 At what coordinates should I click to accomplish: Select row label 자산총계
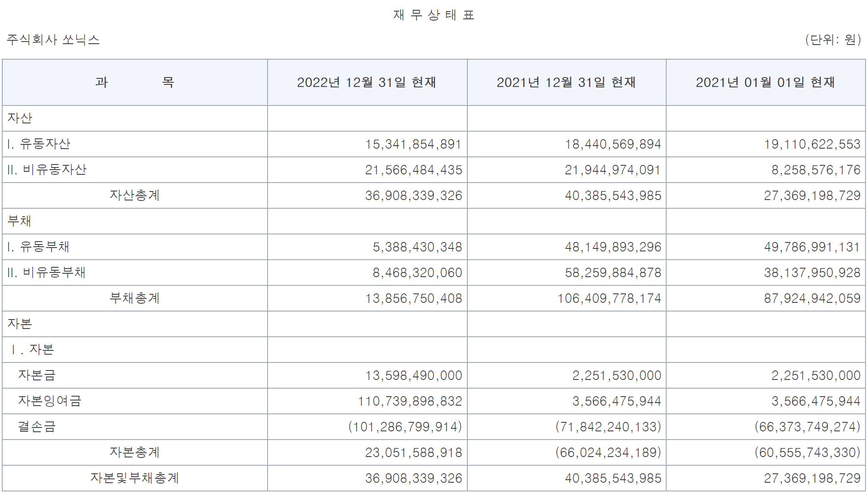pos(135,195)
